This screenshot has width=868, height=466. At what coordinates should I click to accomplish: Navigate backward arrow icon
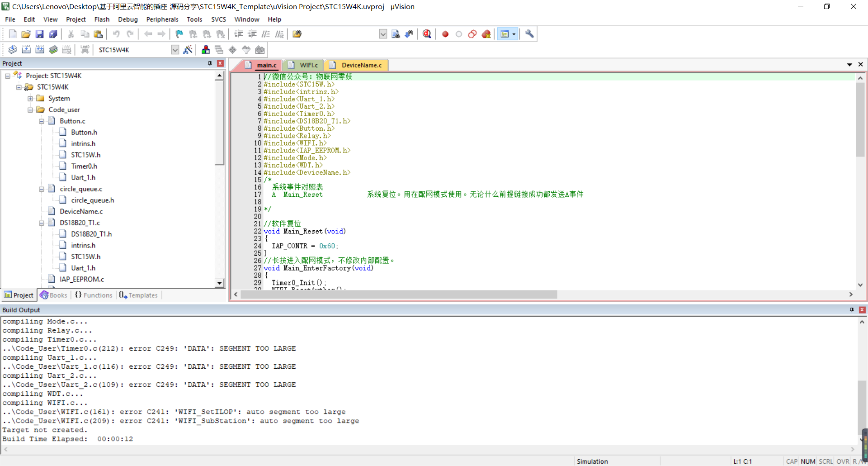click(148, 34)
